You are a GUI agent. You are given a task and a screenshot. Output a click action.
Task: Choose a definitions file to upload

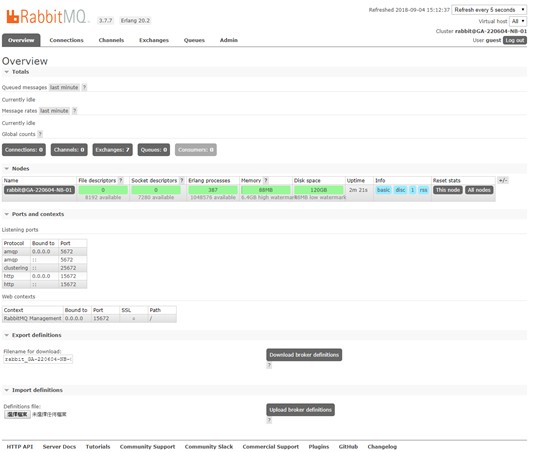coord(17,415)
